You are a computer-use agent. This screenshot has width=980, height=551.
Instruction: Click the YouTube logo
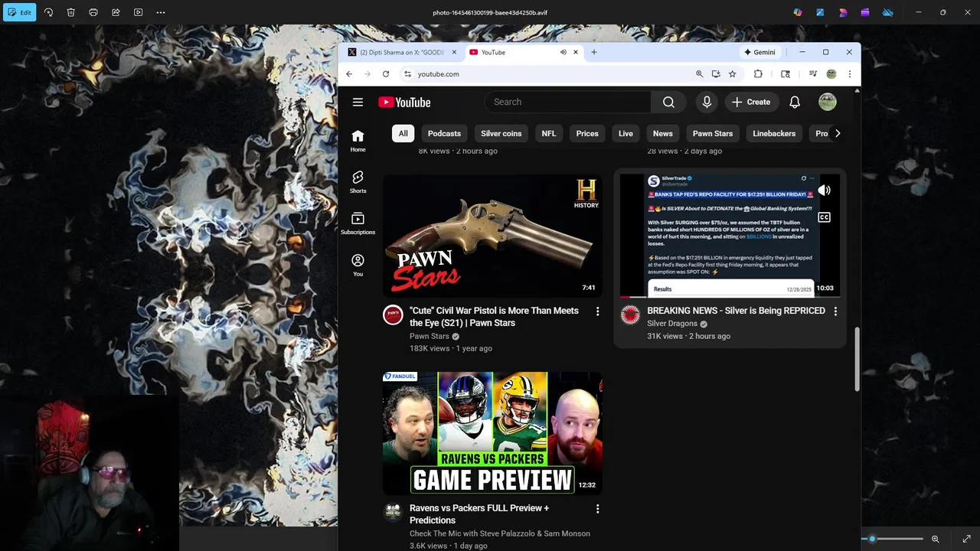[x=404, y=103]
